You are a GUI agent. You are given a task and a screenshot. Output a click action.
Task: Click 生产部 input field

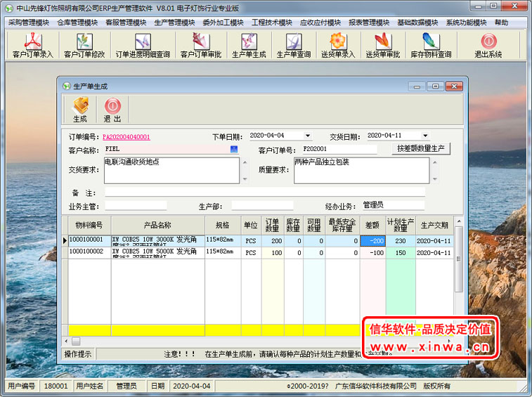coord(262,206)
